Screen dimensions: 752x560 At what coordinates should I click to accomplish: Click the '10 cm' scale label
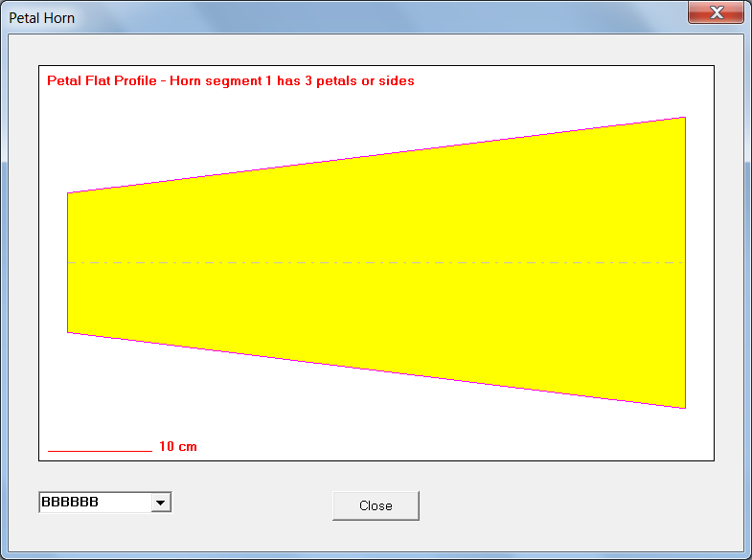pos(178,446)
